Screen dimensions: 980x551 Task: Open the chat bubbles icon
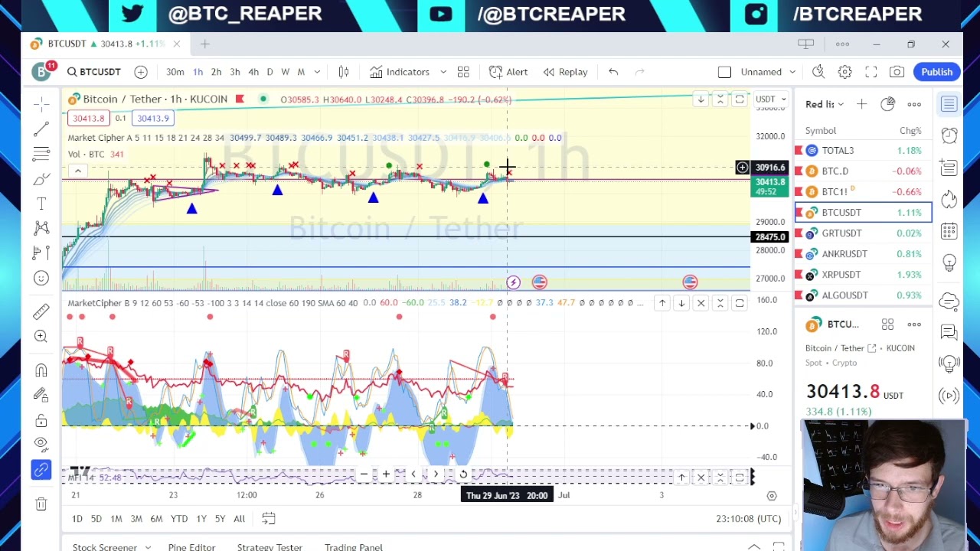coord(949,332)
